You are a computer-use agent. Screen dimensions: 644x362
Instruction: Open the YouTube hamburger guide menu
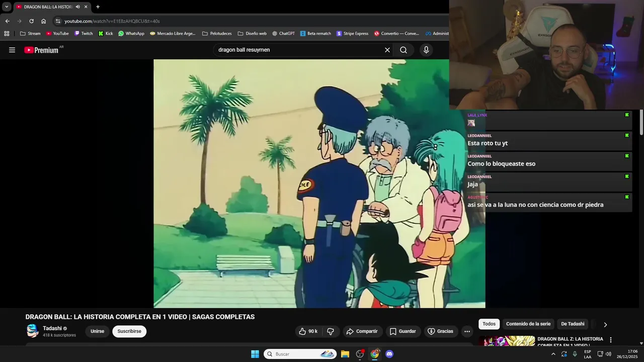tap(12, 50)
